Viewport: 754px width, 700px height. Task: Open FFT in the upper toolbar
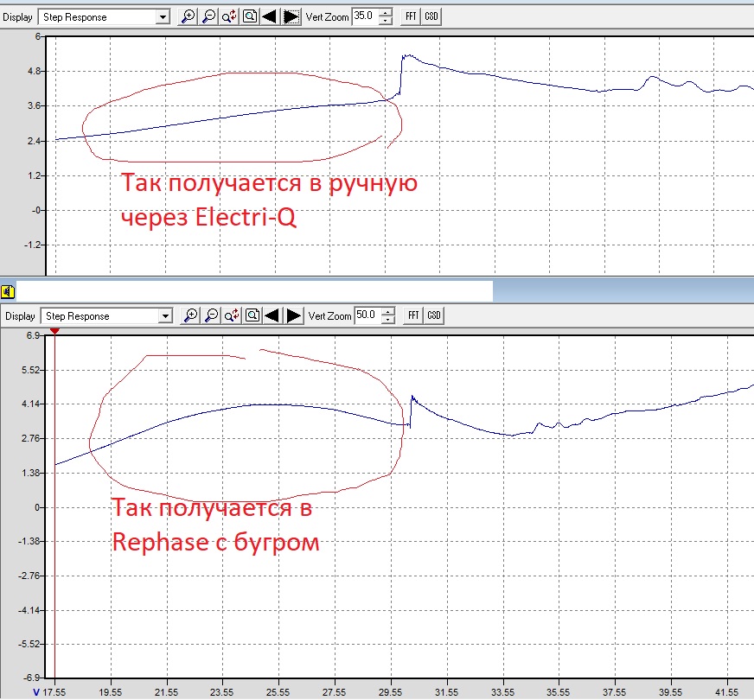coord(411,16)
